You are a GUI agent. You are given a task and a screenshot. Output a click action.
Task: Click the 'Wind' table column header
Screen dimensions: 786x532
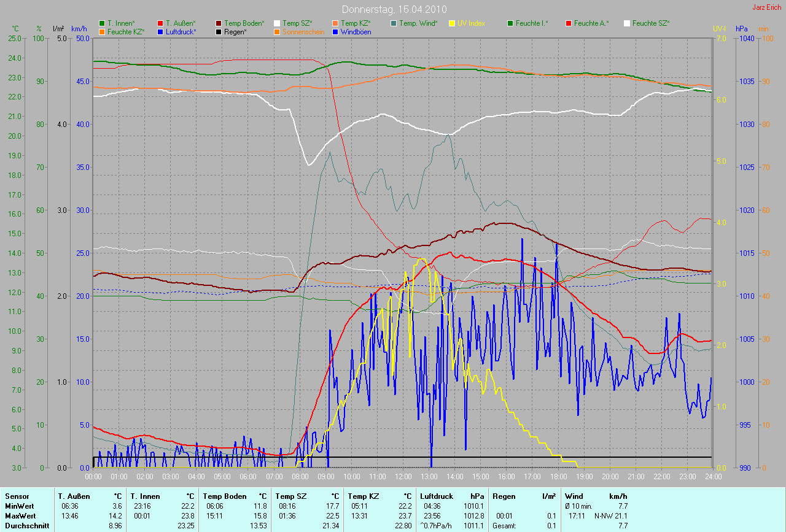(x=574, y=496)
